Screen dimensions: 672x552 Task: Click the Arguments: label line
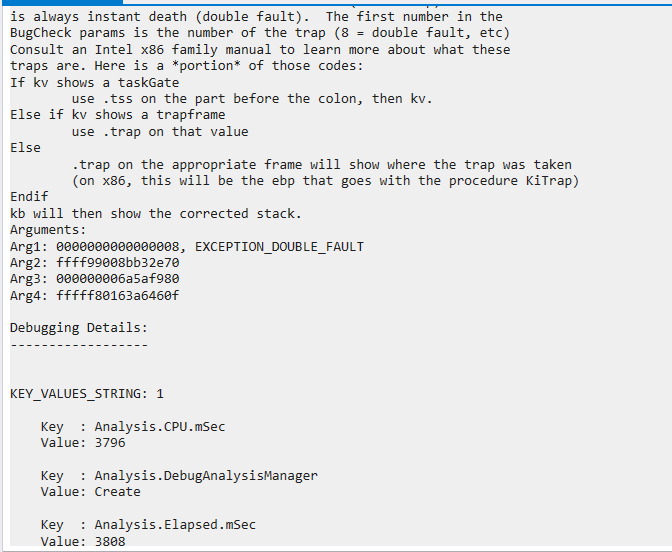click(48, 230)
